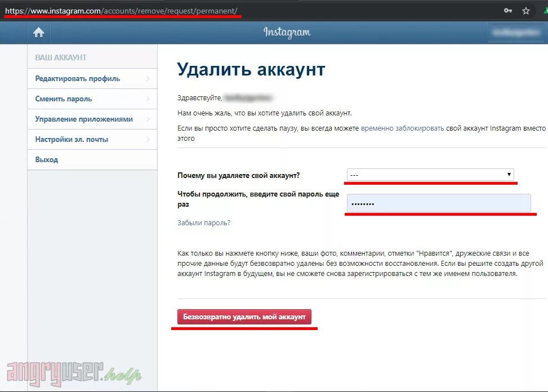This screenshot has width=548, height=392.
Task: Click Выход in sidebar
Action: coord(92,159)
